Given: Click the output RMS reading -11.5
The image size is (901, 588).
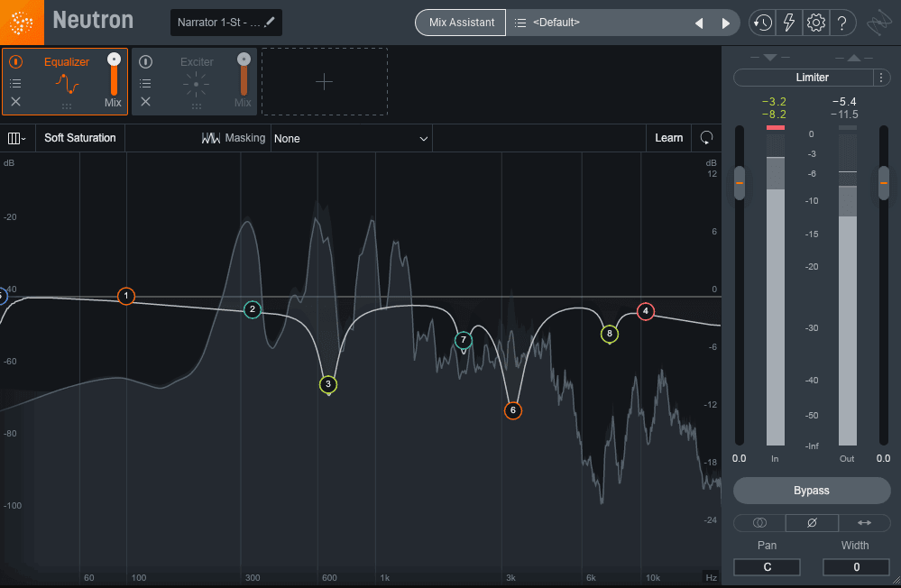Looking at the screenshot, I should pyautogui.click(x=844, y=115).
